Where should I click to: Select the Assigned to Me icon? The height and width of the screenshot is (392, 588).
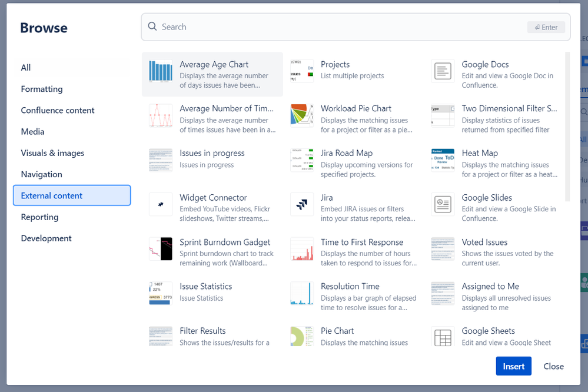tap(443, 293)
